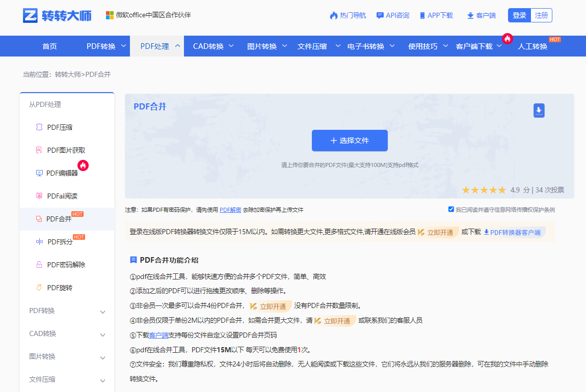Open the PDF解密 link
Screen dimensions: 586x392
tap(230, 210)
